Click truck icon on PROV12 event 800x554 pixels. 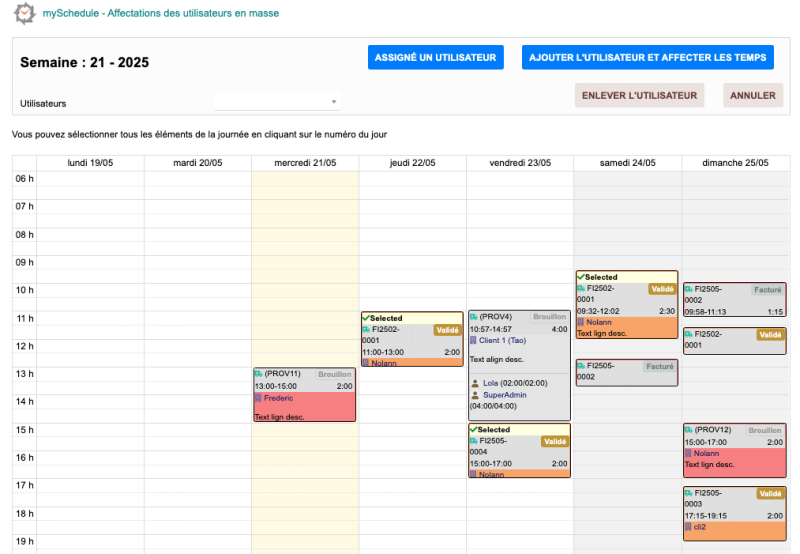point(689,430)
